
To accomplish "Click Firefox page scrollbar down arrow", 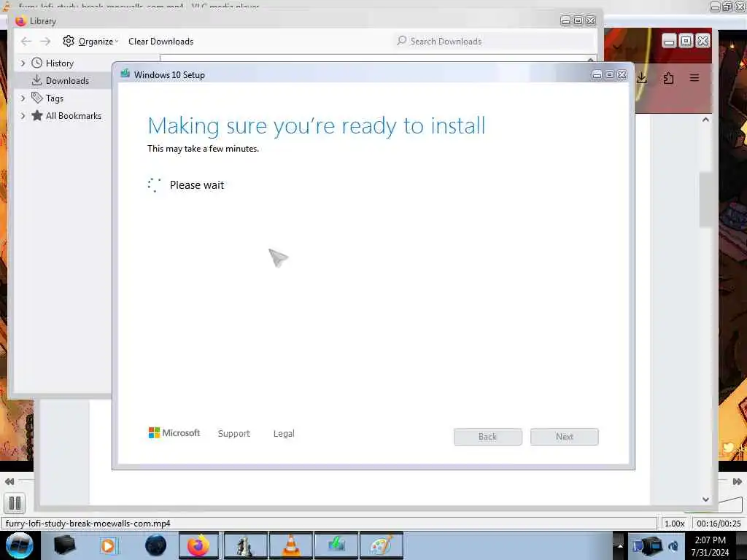I will click(x=705, y=499).
